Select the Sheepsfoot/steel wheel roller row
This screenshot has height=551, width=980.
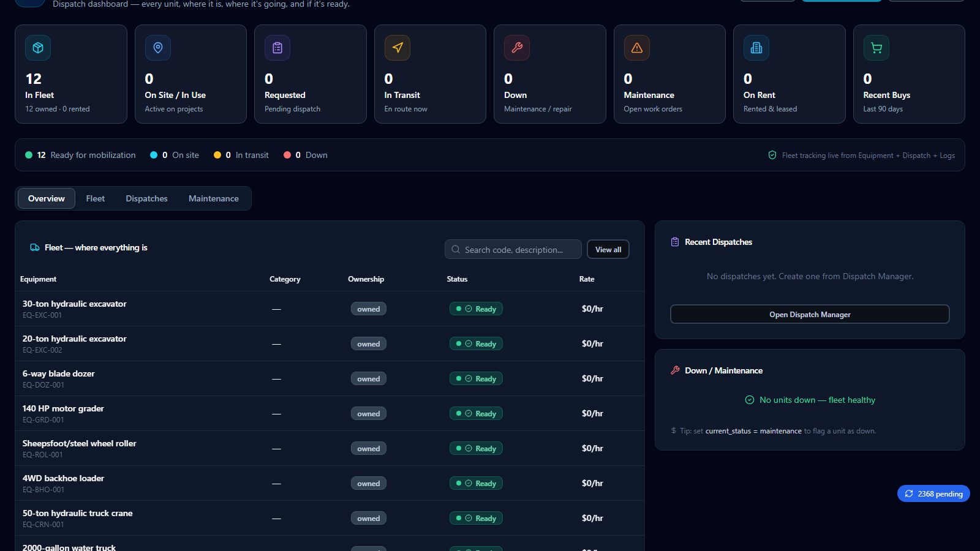coord(330,448)
